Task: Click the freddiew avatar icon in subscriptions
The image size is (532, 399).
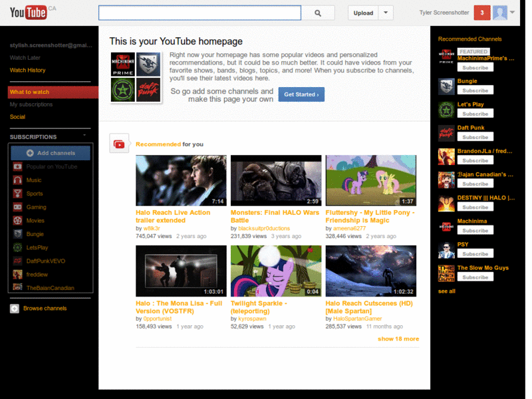Action: pyautogui.click(x=18, y=274)
